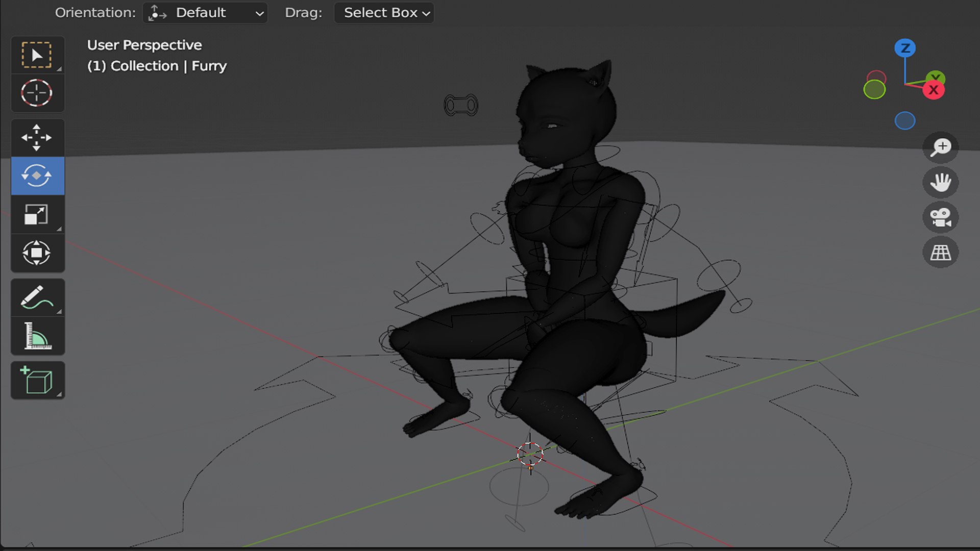The image size is (980, 551).
Task: Pick the Scale tool
Action: 37,214
